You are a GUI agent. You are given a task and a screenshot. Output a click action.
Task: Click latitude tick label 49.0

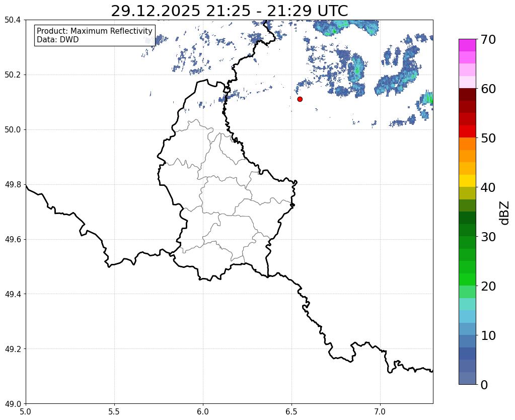coord(13,404)
